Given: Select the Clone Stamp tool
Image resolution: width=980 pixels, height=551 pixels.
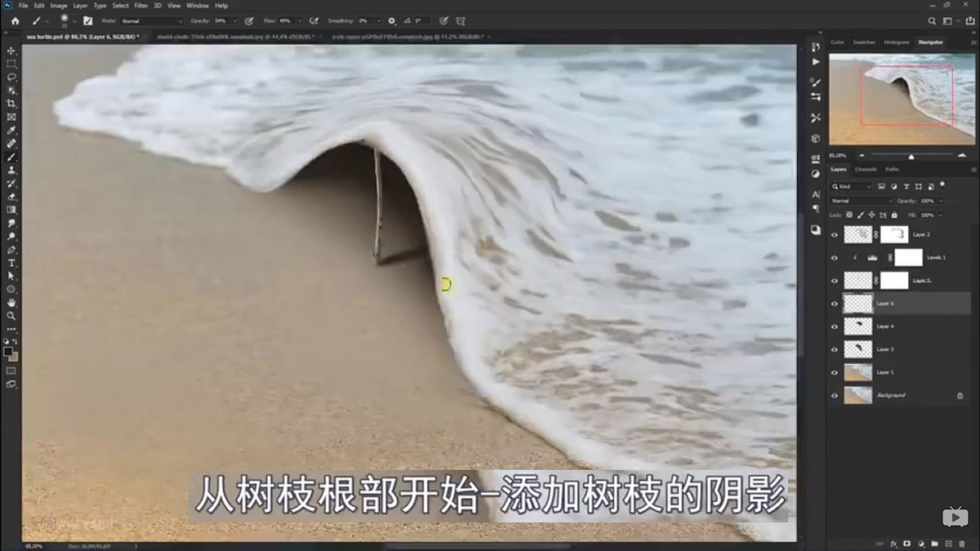Looking at the screenshot, I should [11, 170].
